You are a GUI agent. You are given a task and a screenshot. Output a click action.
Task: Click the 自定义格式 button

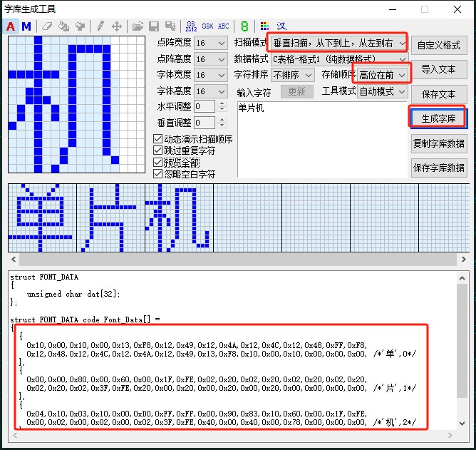(439, 45)
